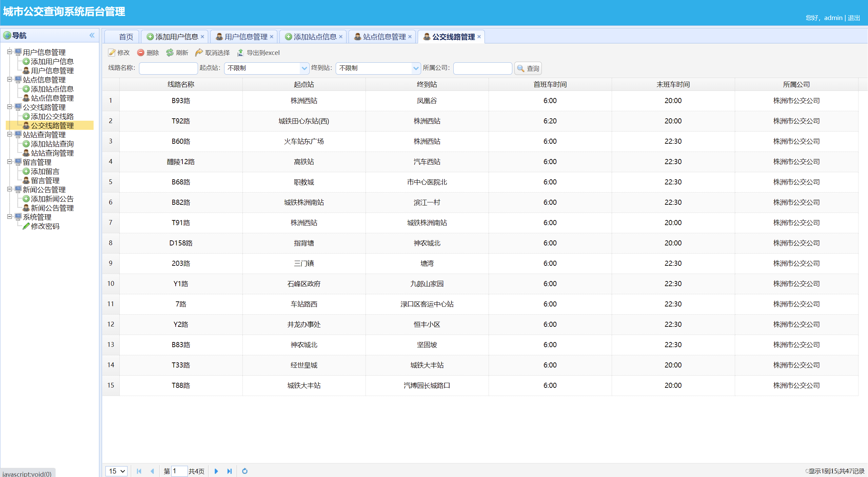
Task: Open 留言管理 child item in tree
Action: 45,180
